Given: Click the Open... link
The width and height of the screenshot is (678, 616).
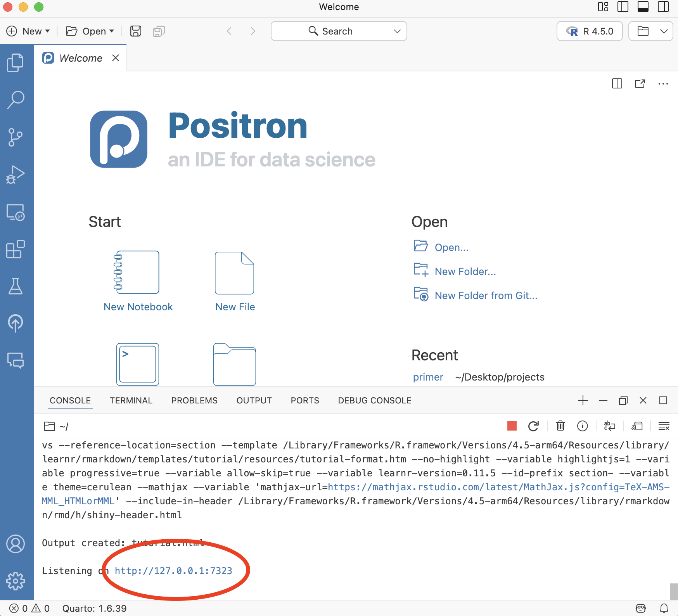Looking at the screenshot, I should [x=451, y=247].
